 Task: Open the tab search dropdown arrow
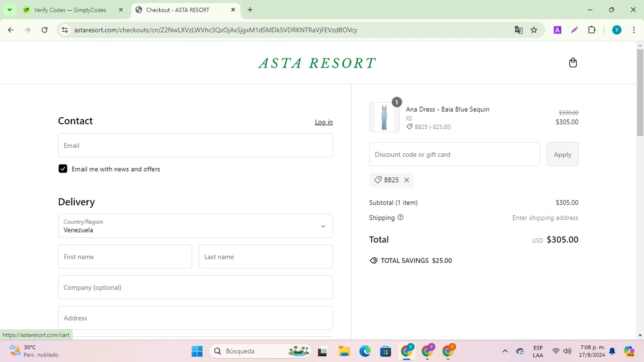tap(9, 9)
